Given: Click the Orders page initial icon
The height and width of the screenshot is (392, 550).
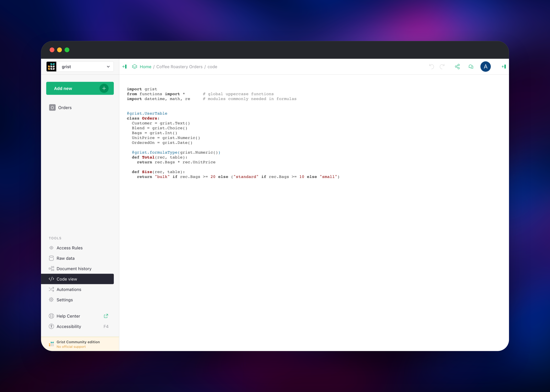Looking at the screenshot, I should (52, 108).
